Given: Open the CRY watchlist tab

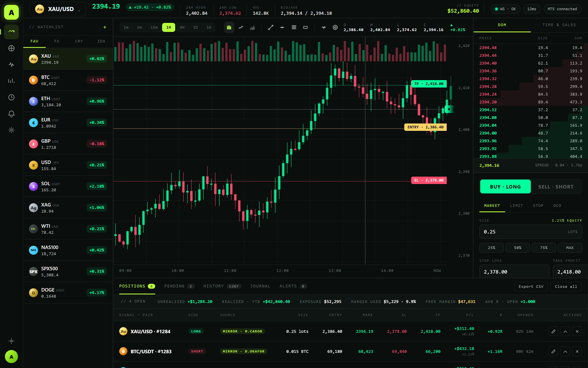Looking at the screenshot, I should coord(79,41).
